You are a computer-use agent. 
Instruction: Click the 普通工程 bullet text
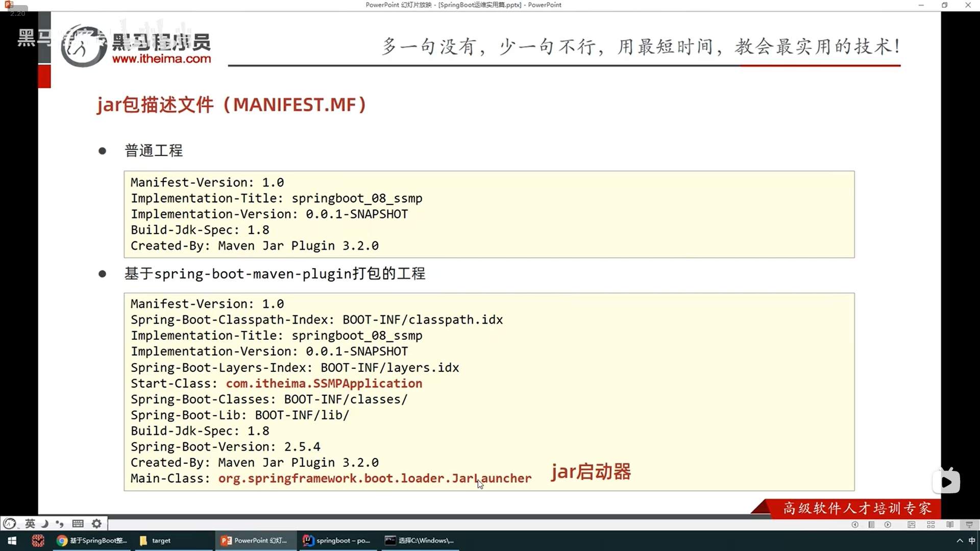pos(154,151)
